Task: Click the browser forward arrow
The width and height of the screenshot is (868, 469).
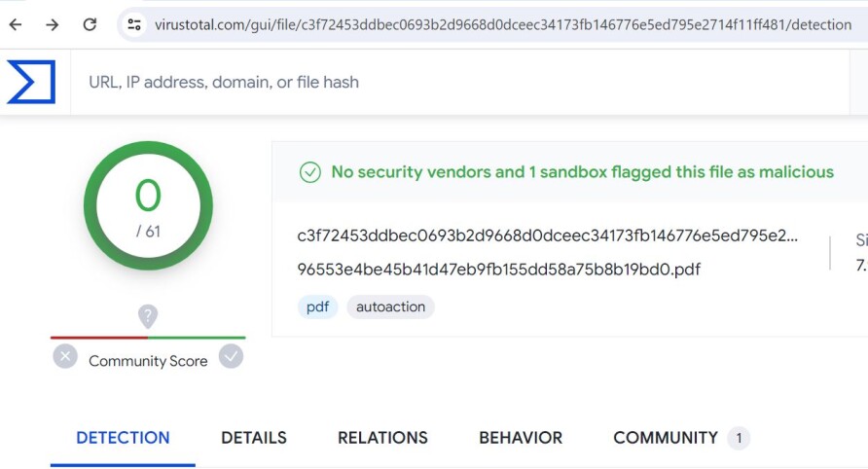Action: tap(52, 24)
